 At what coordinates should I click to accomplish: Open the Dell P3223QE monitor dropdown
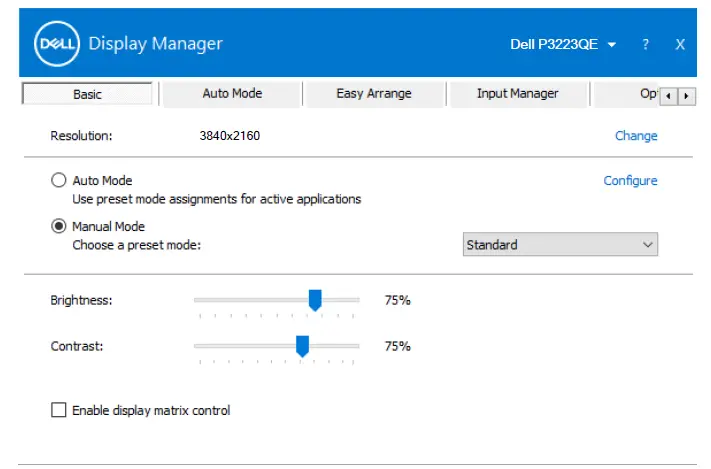563,44
